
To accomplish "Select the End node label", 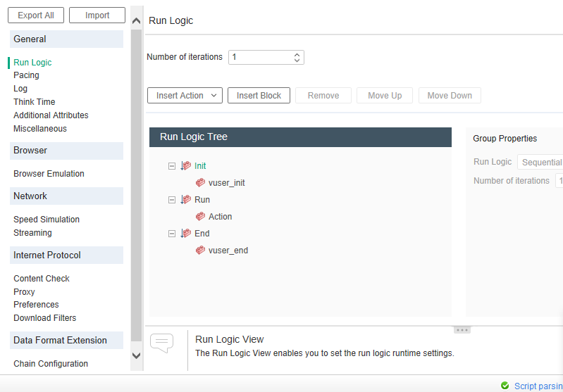I will (x=202, y=234).
